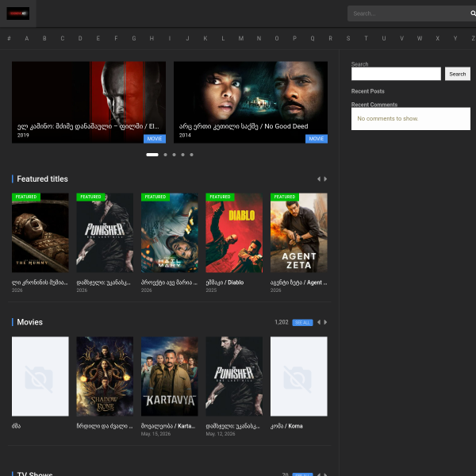Image resolution: width=476 pixels, height=476 pixels.
Task: Open No Good Deed 2014 banner
Action: (251, 102)
